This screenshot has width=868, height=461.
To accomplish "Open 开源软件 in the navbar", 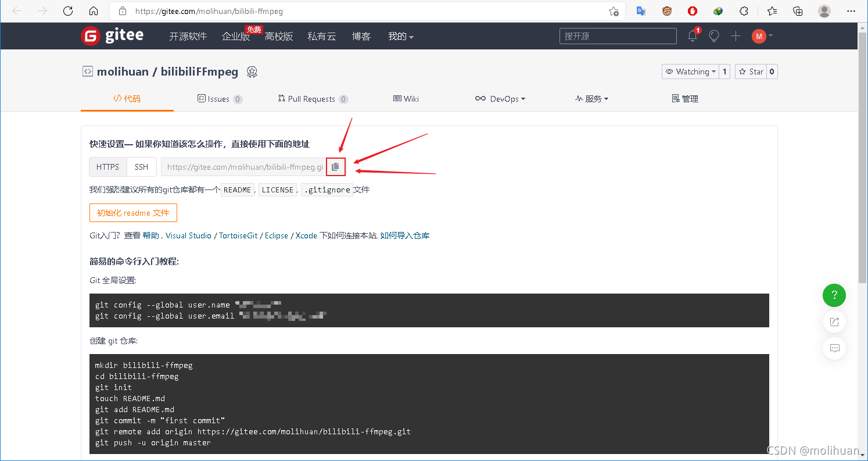I will (x=188, y=36).
